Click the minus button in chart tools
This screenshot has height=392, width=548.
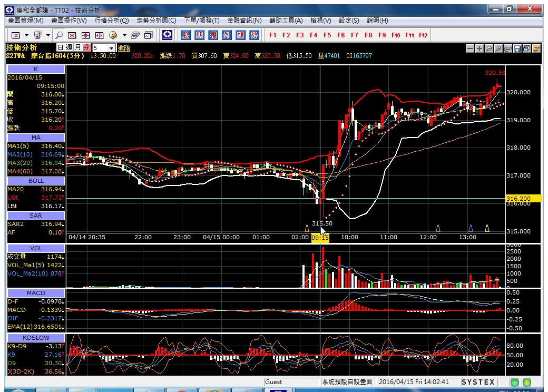[470, 48]
